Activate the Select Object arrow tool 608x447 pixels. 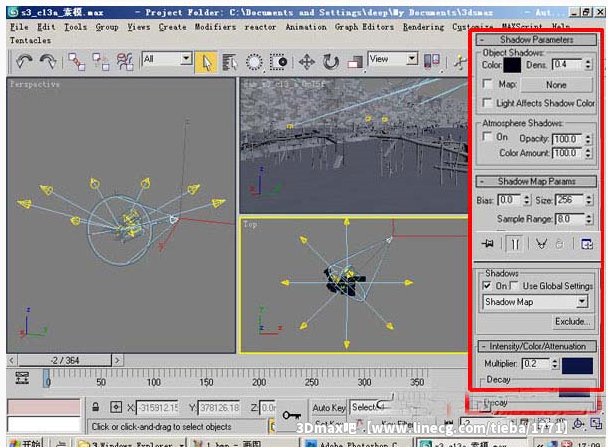pos(206,62)
